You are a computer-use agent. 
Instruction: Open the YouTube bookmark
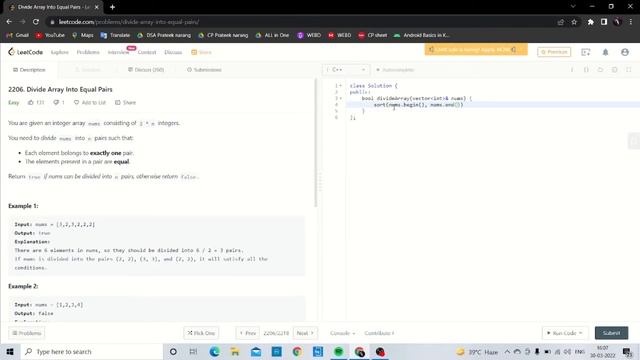tap(50, 35)
